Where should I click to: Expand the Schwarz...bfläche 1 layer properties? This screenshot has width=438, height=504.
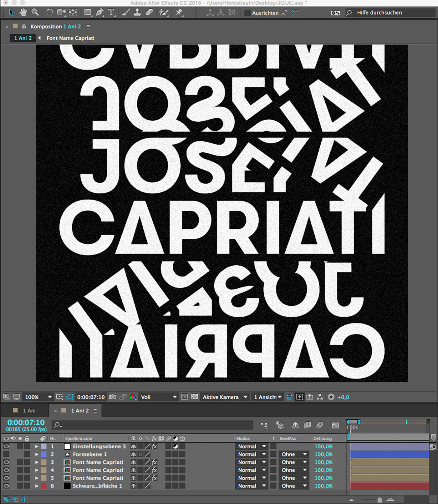point(37,486)
